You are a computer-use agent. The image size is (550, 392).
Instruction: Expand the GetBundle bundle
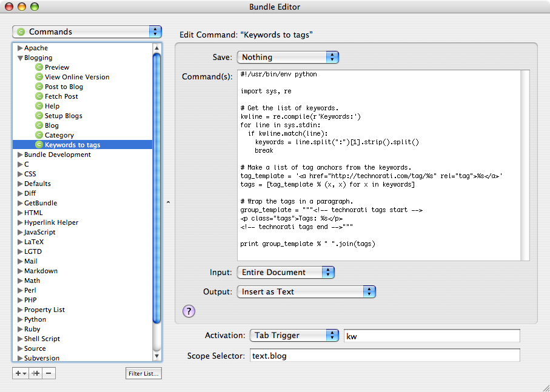pos(20,203)
